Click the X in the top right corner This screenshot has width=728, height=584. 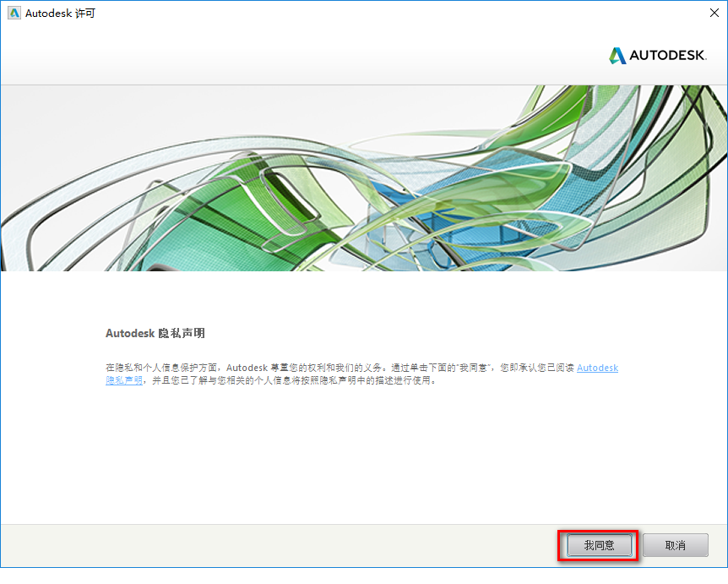point(714,13)
